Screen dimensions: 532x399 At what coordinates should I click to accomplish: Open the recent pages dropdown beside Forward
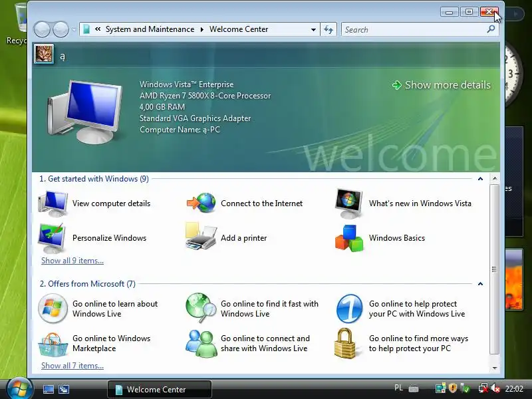74,30
